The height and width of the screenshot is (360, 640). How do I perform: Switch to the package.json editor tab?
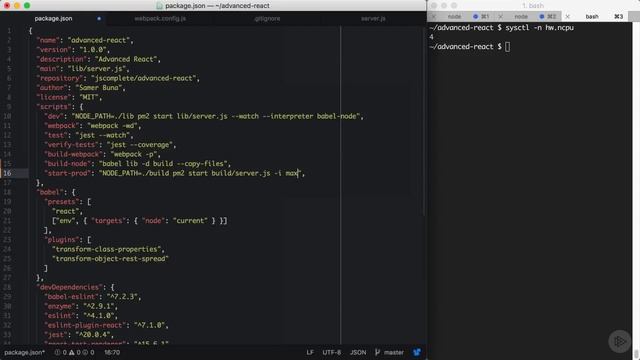[x=53, y=18]
